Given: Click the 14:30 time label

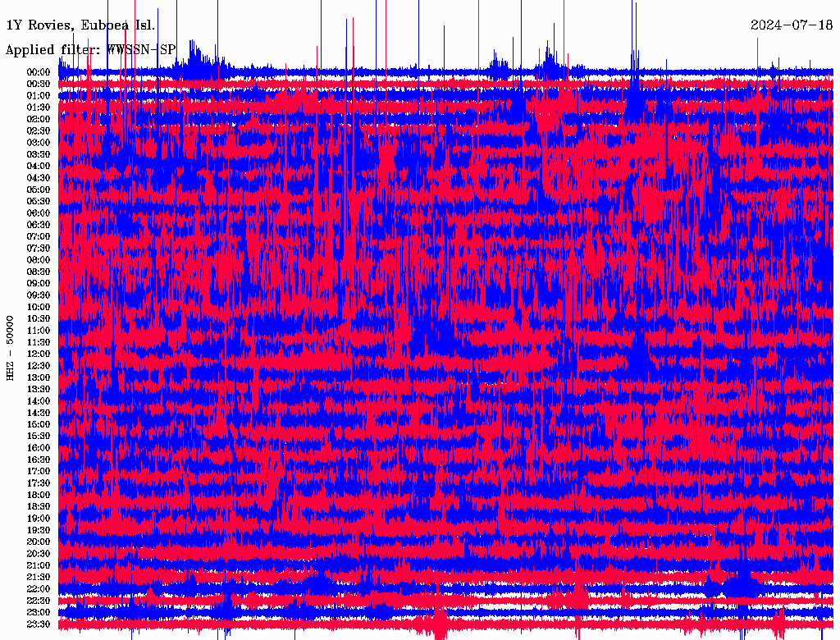Looking at the screenshot, I should (39, 413).
